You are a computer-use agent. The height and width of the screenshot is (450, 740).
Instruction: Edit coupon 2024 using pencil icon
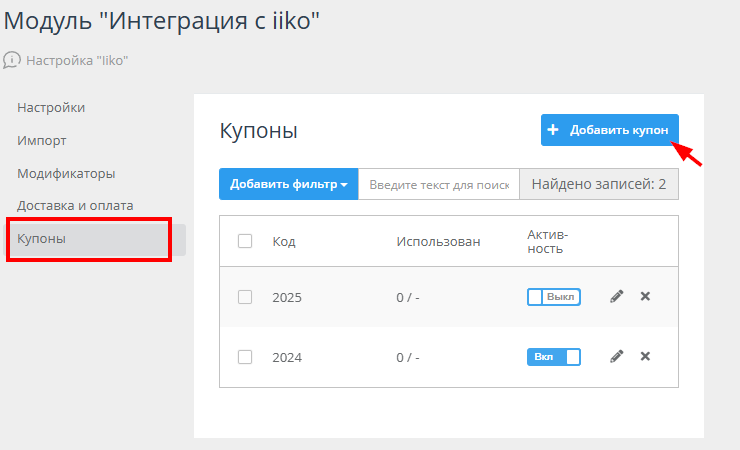tap(617, 356)
